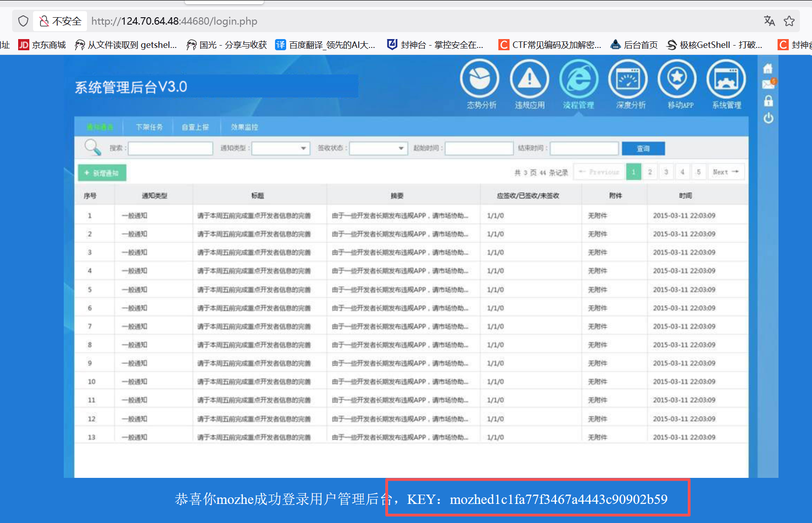The image size is (812, 523).
Task: Click the 共 3 页 44 条记录 record count
Action: (541, 173)
